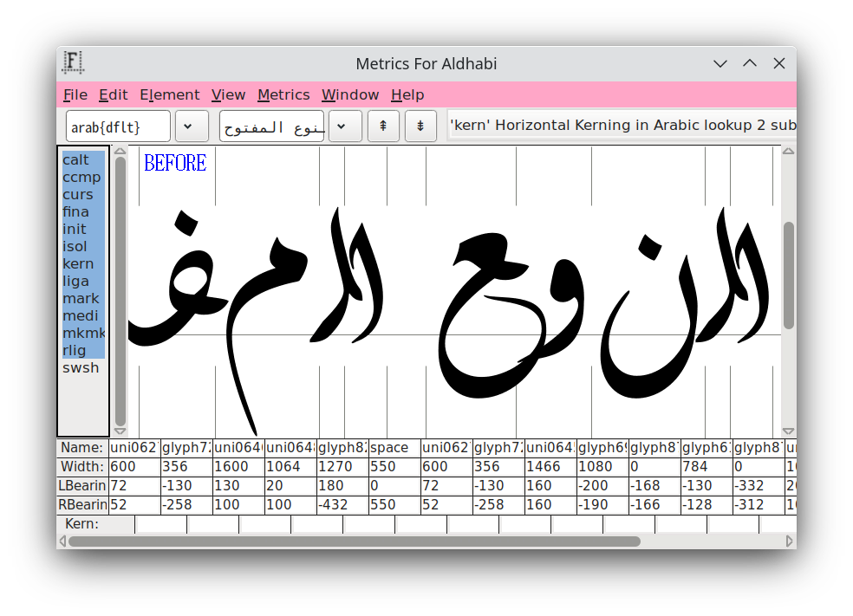
Task: Close the Metrics For Aldhabi window
Action: click(x=779, y=63)
